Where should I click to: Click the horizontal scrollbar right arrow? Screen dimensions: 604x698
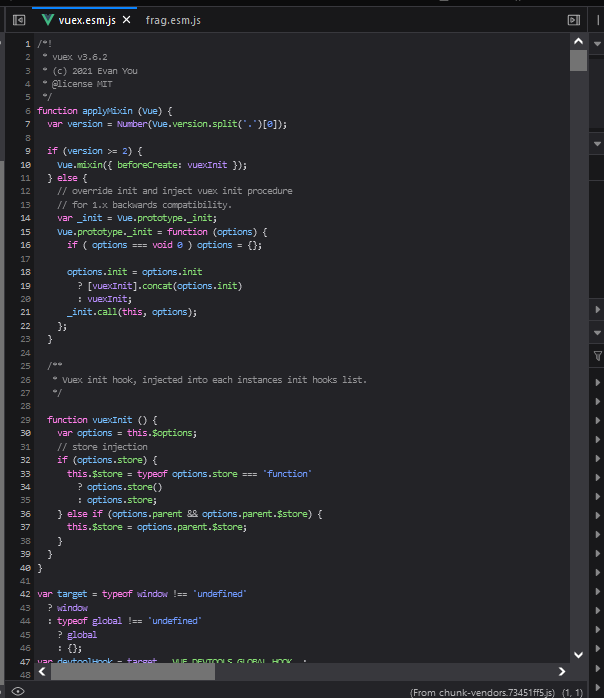click(562, 671)
